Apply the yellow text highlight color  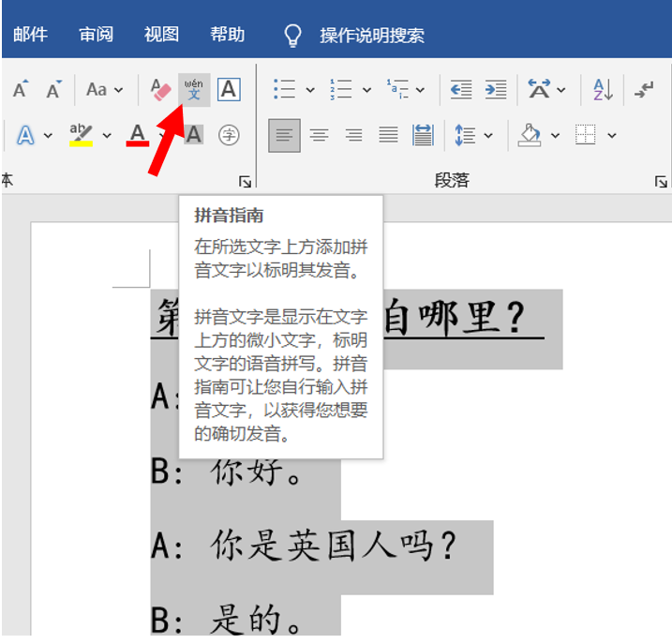(x=81, y=136)
